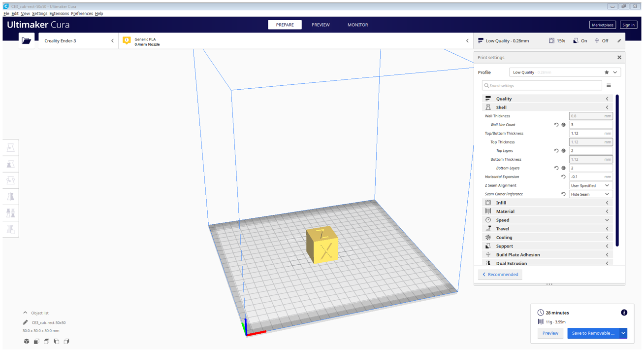
Task: Open the Edit menu
Action: [15, 13]
